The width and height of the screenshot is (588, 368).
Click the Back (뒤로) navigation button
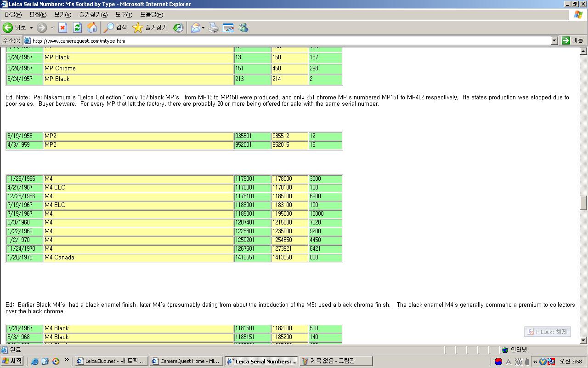click(x=15, y=28)
